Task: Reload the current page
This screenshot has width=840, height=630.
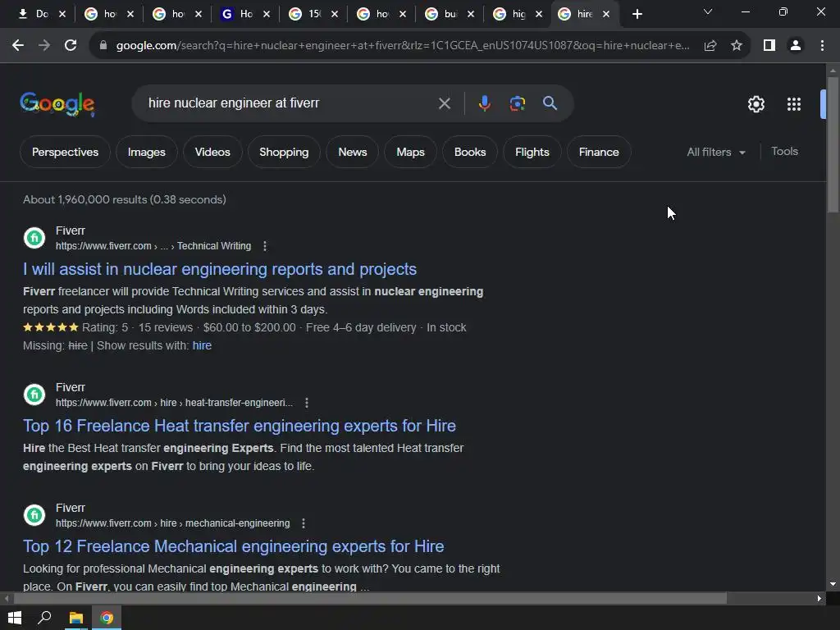Action: [71, 46]
